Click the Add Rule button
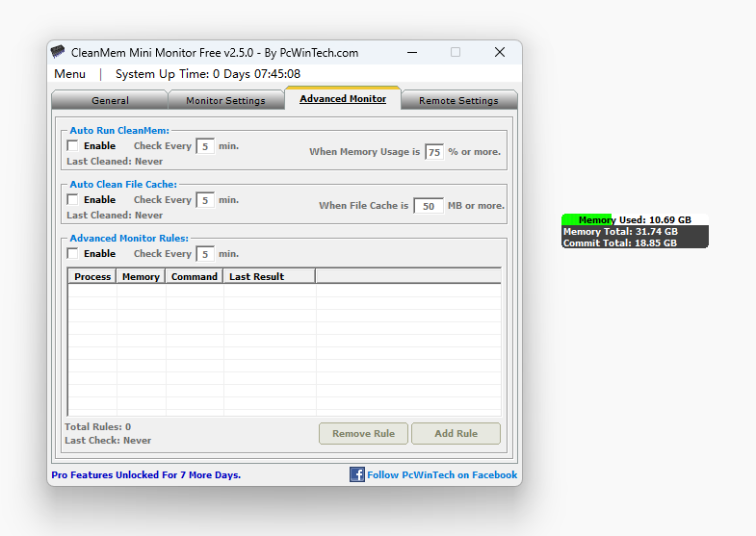The width and height of the screenshot is (756, 536). pos(456,433)
